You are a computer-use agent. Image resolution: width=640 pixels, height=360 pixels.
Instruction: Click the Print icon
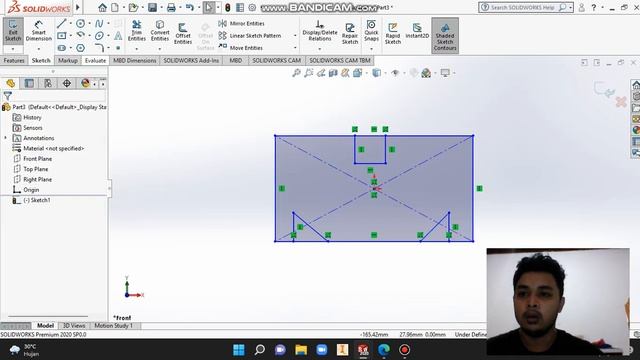tap(171, 7)
